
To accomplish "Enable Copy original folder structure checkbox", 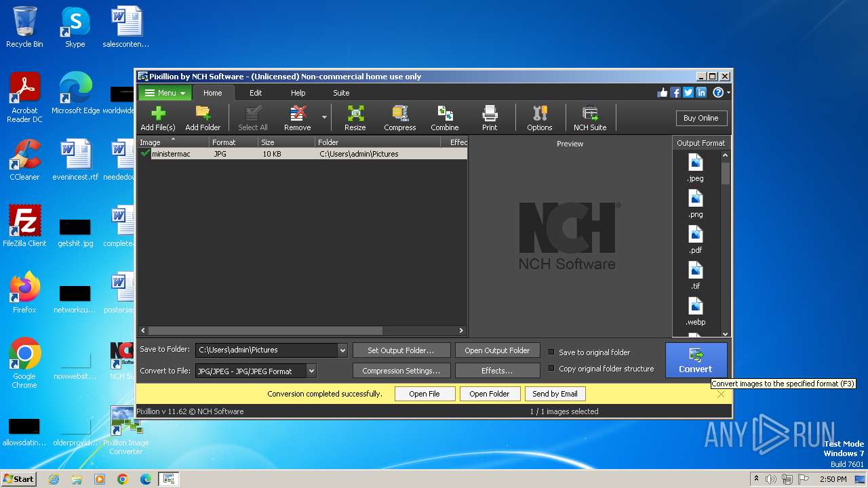I will pyautogui.click(x=551, y=369).
